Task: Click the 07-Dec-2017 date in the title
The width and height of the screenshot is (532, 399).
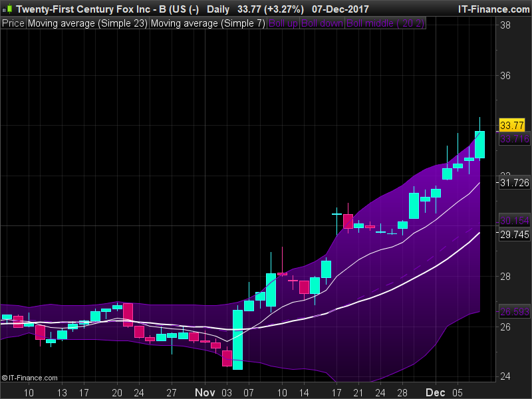Action: 340,9
